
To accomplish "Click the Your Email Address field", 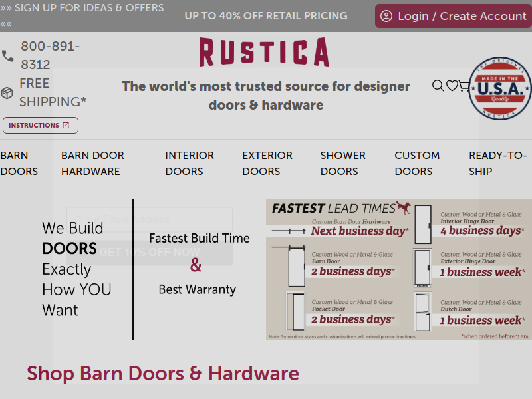I will (150, 219).
